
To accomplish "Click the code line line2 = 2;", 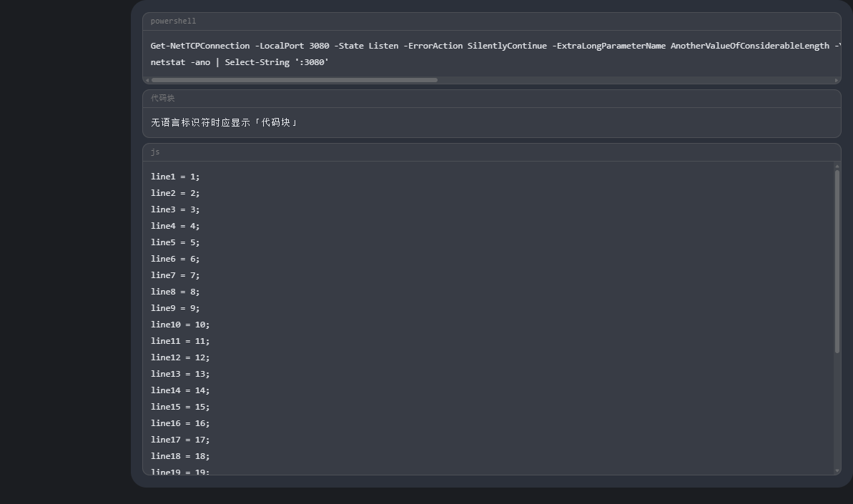I will (x=175, y=193).
